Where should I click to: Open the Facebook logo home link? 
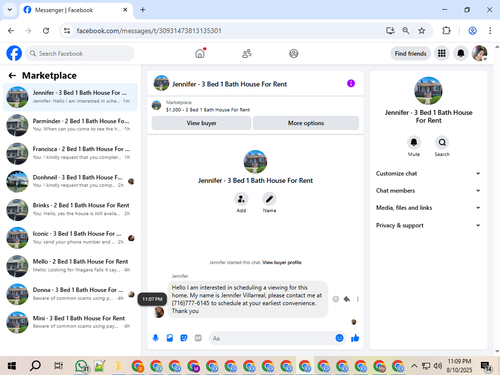(14, 53)
